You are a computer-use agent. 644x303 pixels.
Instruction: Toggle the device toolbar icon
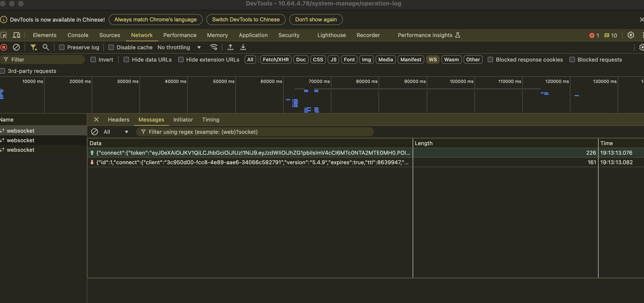click(x=17, y=35)
